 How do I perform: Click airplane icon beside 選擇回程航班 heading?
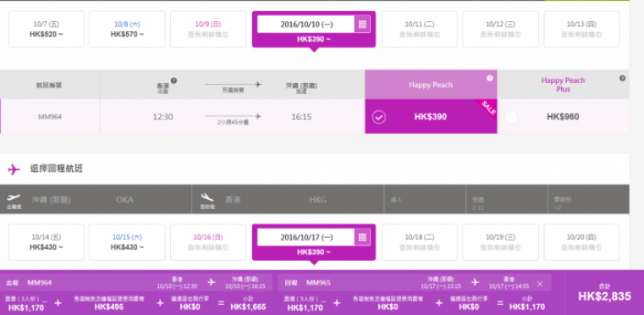click(x=14, y=169)
